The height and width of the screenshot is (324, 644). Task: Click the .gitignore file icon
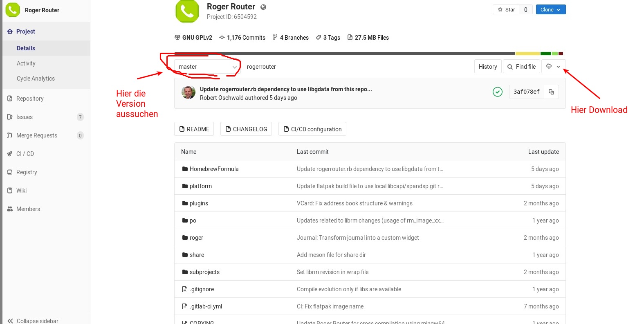tap(185, 289)
